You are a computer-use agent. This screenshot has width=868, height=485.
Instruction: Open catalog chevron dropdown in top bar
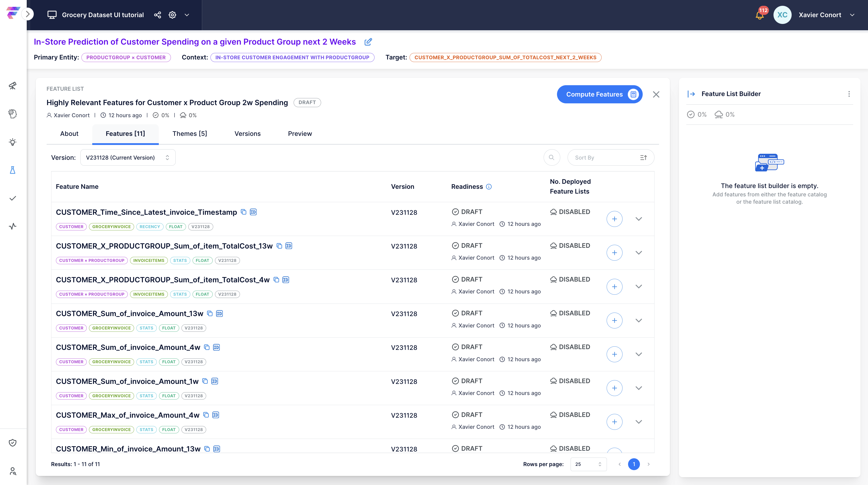tap(187, 15)
